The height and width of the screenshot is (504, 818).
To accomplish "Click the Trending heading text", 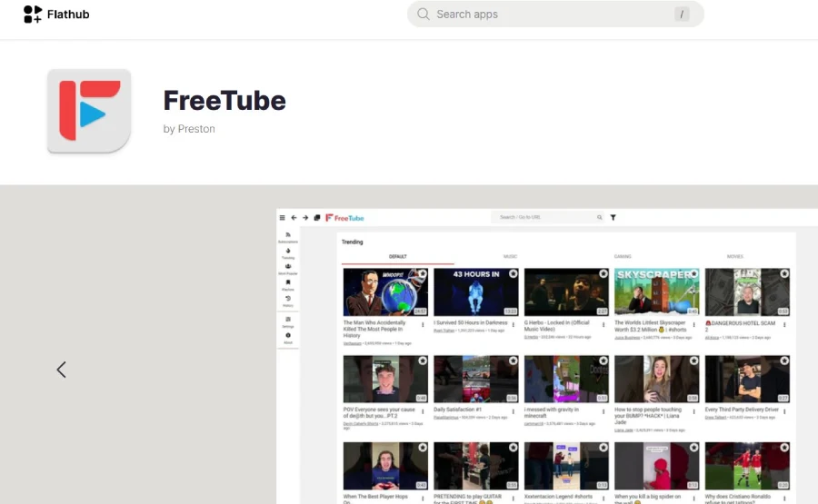I will [352, 242].
